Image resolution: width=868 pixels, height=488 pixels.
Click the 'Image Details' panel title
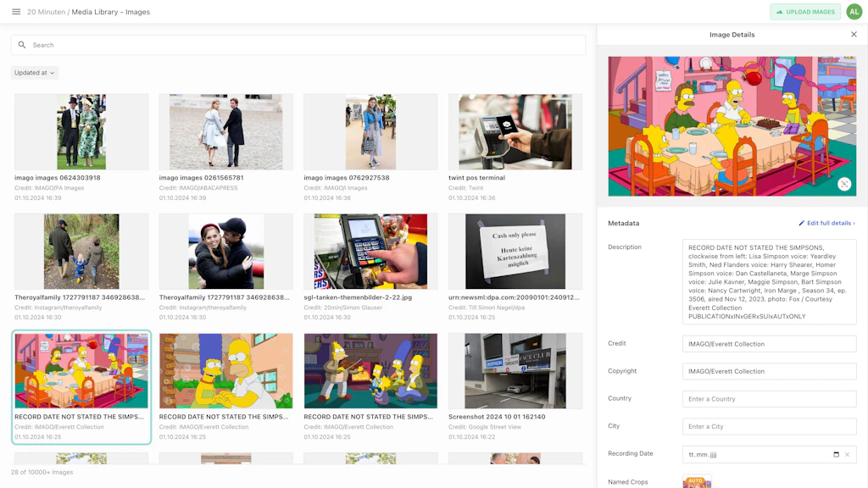[x=732, y=34]
